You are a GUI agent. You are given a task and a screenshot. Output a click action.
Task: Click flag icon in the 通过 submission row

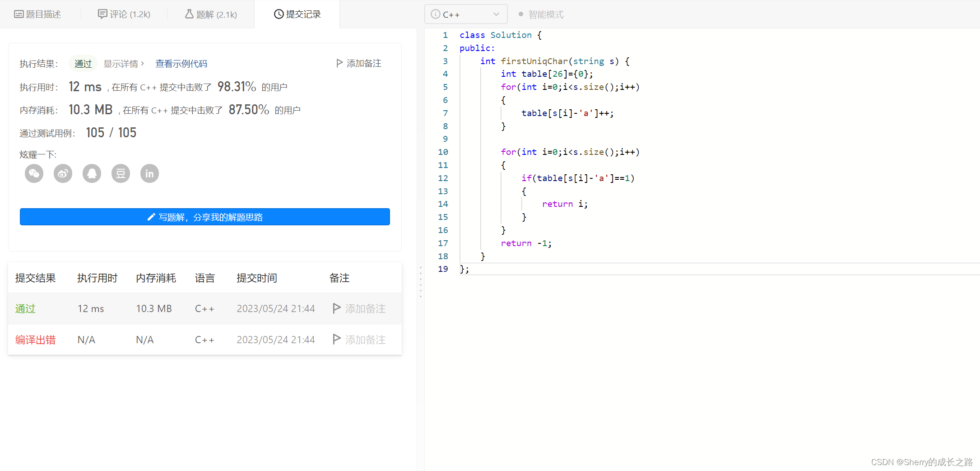click(x=336, y=308)
